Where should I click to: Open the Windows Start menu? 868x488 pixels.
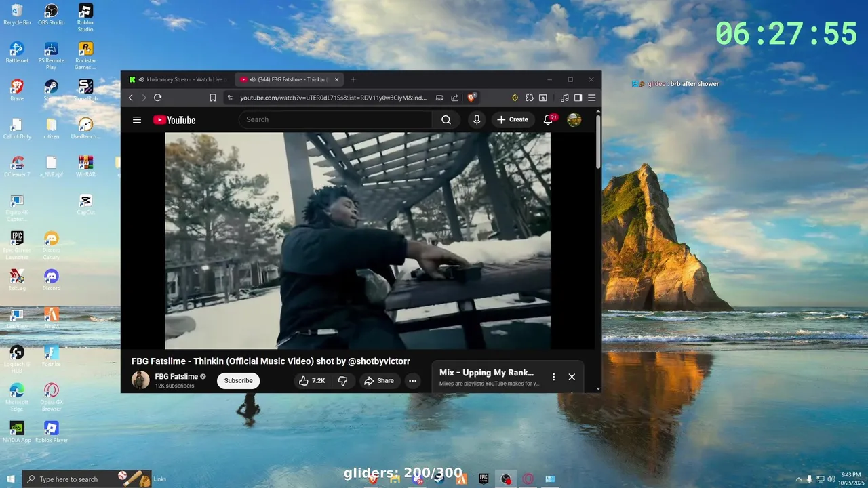11,479
